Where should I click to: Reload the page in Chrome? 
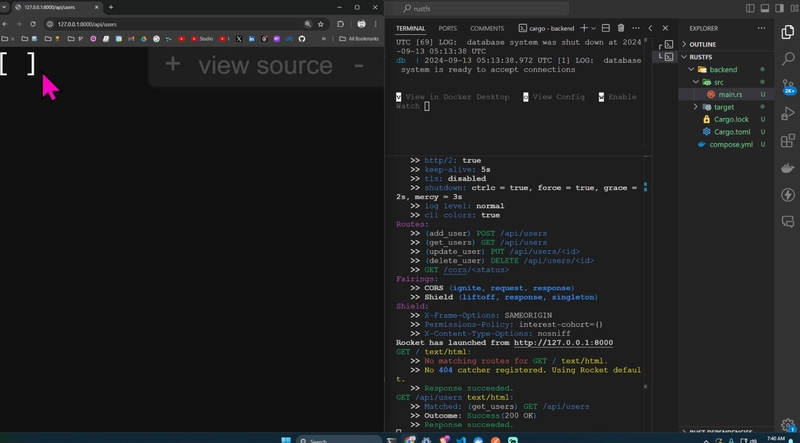(33, 24)
